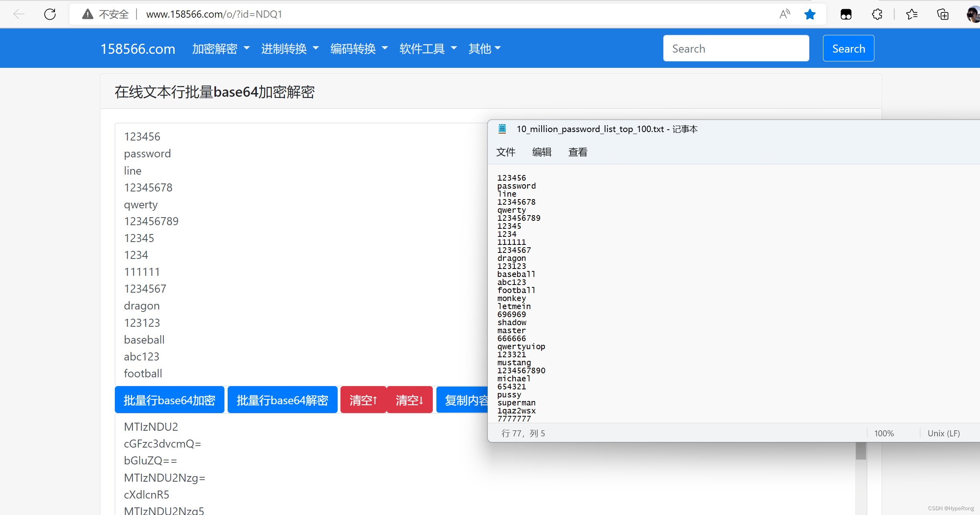This screenshot has height=515, width=980.
Task: Click 'shadow' line in Notepad
Action: (511, 322)
